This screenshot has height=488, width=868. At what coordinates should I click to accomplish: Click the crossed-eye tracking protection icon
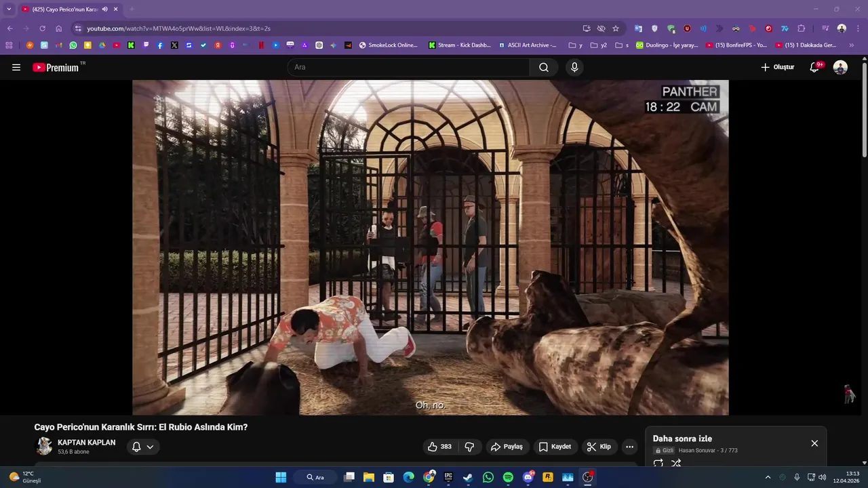tap(601, 28)
